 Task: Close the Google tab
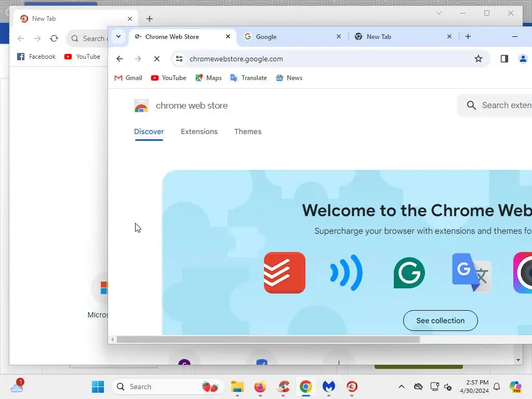coord(339,36)
